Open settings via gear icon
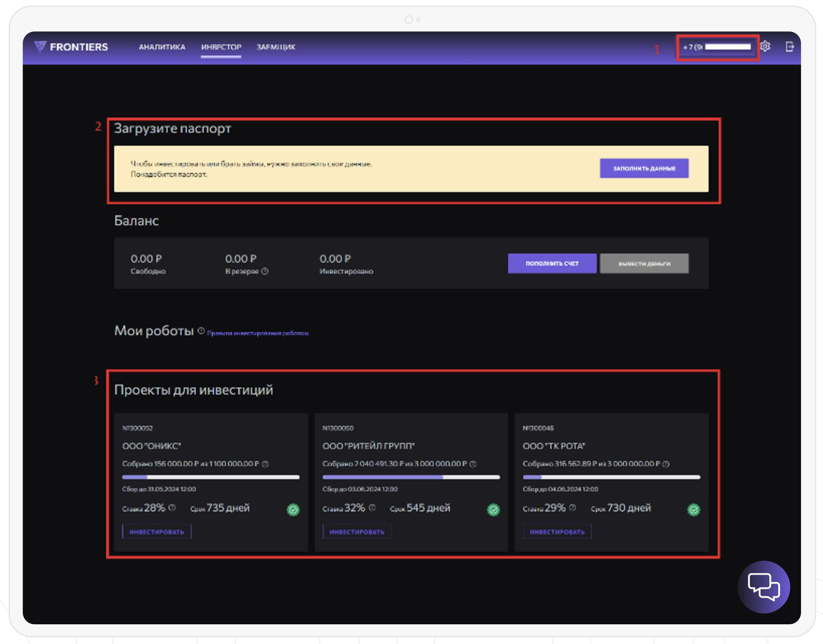Image resolution: width=823 pixels, height=644 pixels. click(x=765, y=46)
